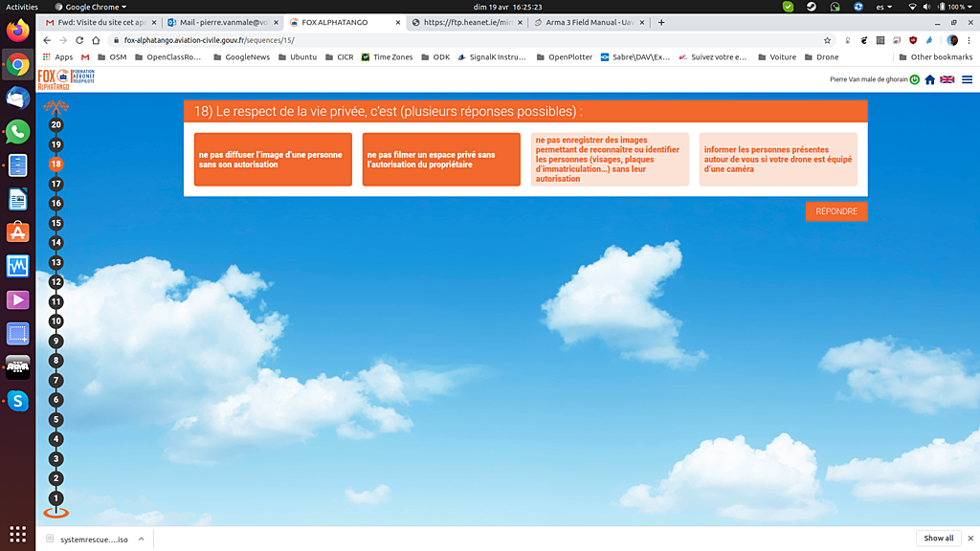Screen dimensions: 980x551
Task: Switch to the Mail - pierre.vanmale tab
Action: pos(224,22)
